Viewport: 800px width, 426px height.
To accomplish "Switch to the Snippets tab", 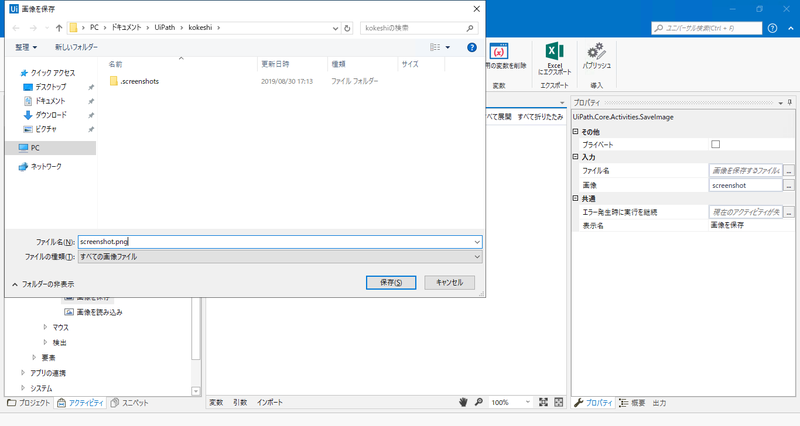I will pyautogui.click(x=130, y=403).
